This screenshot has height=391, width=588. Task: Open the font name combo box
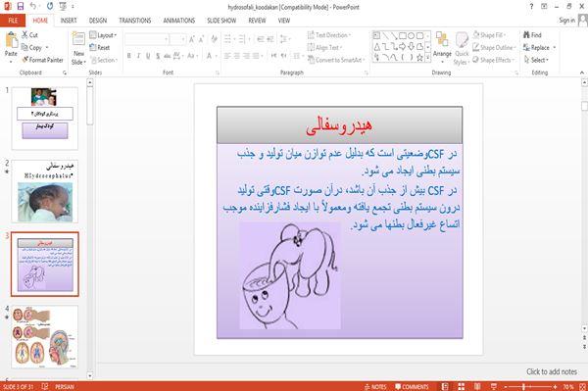(x=147, y=39)
